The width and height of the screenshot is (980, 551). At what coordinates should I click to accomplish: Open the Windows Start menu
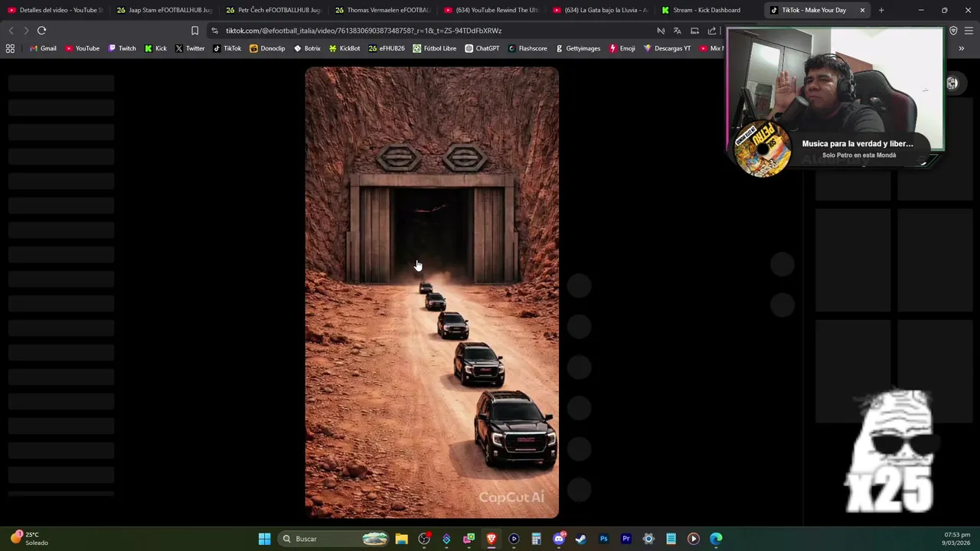pyautogui.click(x=264, y=539)
